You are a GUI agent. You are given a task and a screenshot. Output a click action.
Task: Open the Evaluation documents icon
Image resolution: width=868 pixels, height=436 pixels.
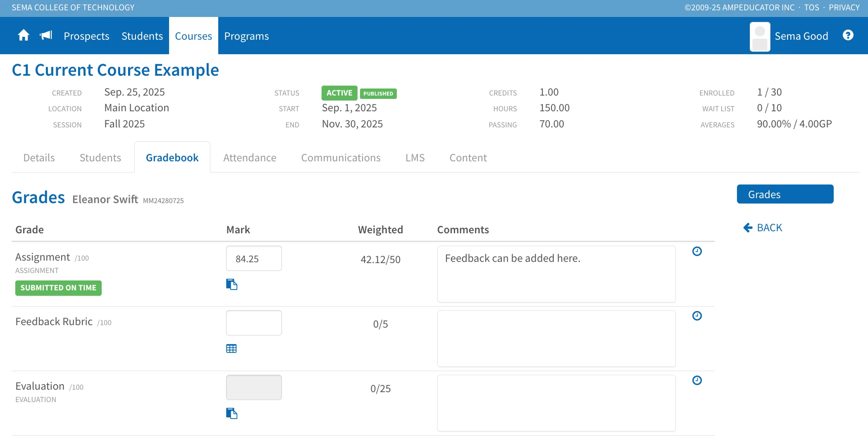pyautogui.click(x=231, y=413)
